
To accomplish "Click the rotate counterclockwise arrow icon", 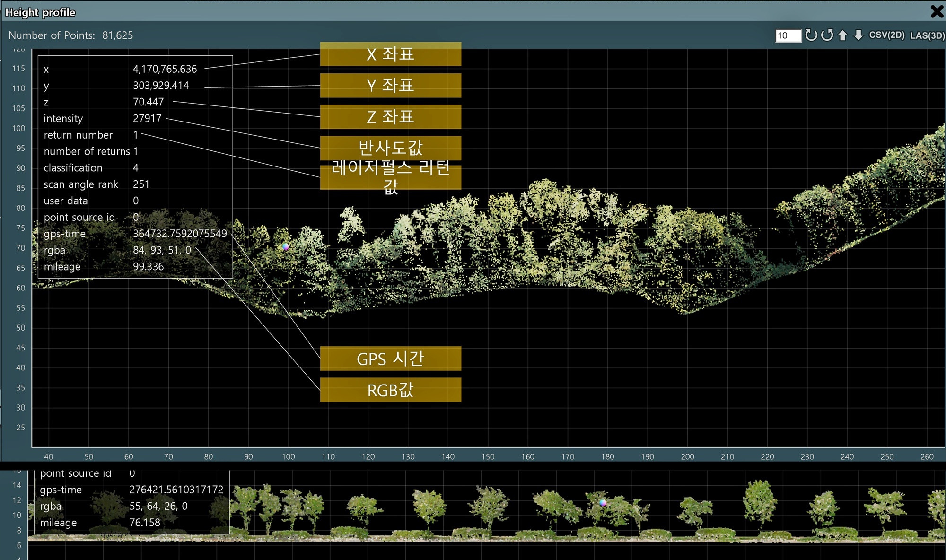I will click(x=827, y=35).
